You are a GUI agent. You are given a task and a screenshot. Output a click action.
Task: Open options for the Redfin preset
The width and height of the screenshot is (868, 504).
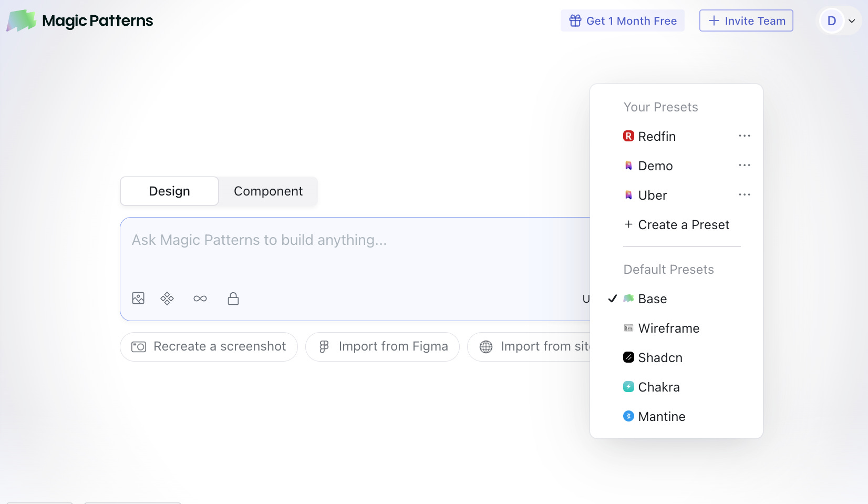(745, 136)
